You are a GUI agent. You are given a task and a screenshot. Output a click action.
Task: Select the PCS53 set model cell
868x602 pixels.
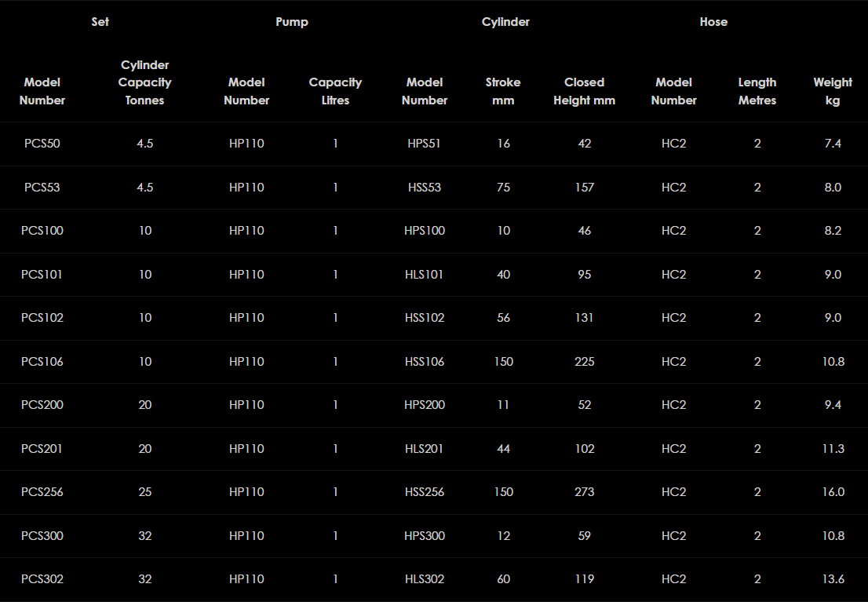click(x=42, y=188)
